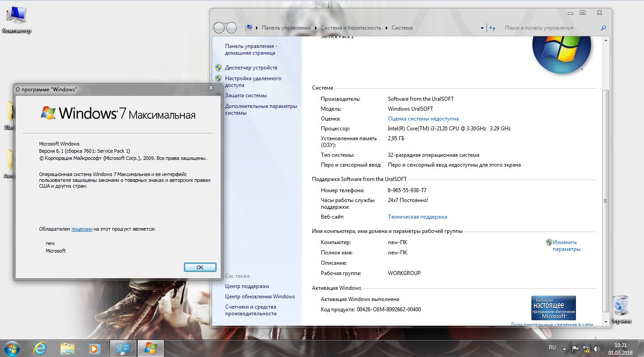Click Дополнительные сведения в сети link
Screen dimensions: 644x357
(552, 324)
